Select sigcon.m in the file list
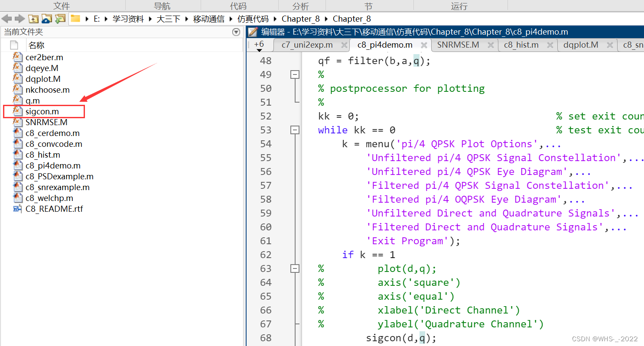Viewport: 644px width, 346px height. (x=42, y=111)
